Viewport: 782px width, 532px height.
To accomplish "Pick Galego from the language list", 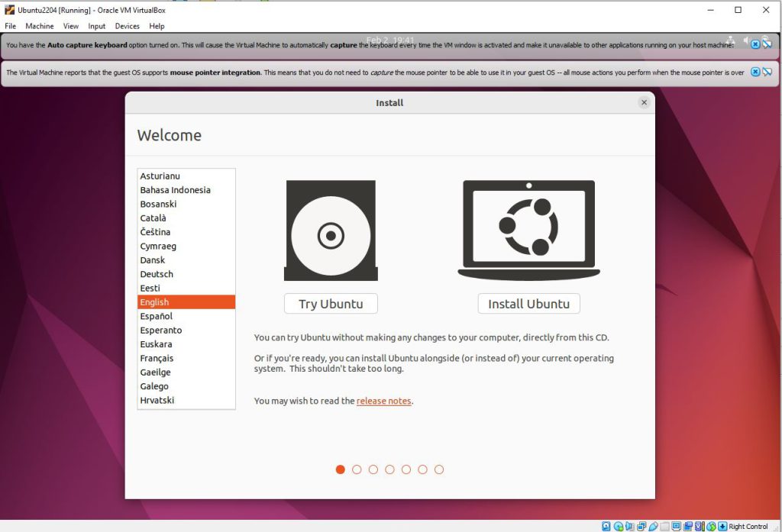I will point(186,386).
